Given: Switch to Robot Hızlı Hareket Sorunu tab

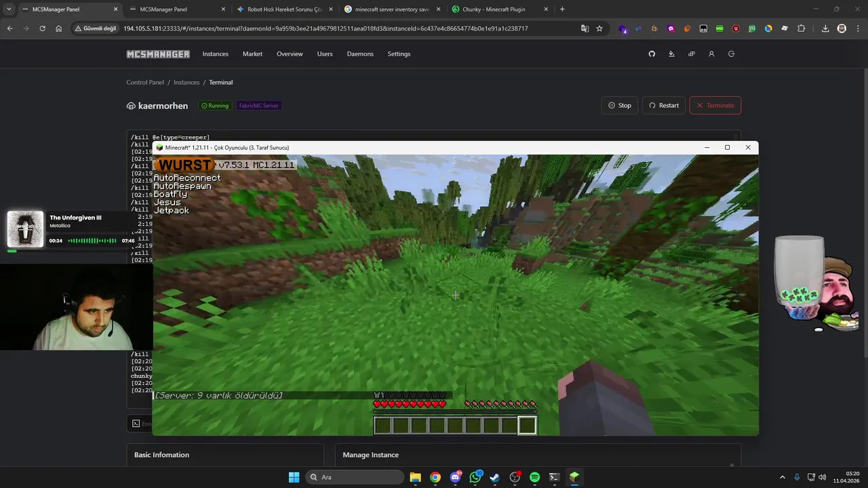Looking at the screenshot, I should click(283, 9).
